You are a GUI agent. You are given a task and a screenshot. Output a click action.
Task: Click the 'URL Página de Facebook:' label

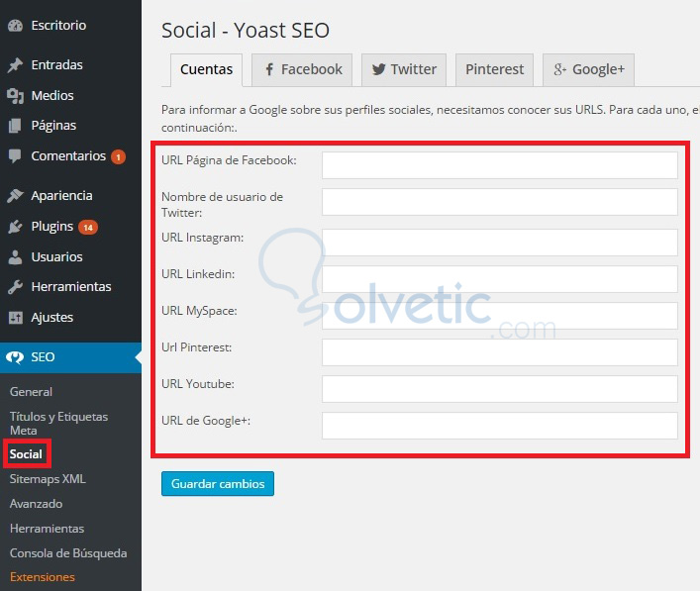point(229,160)
